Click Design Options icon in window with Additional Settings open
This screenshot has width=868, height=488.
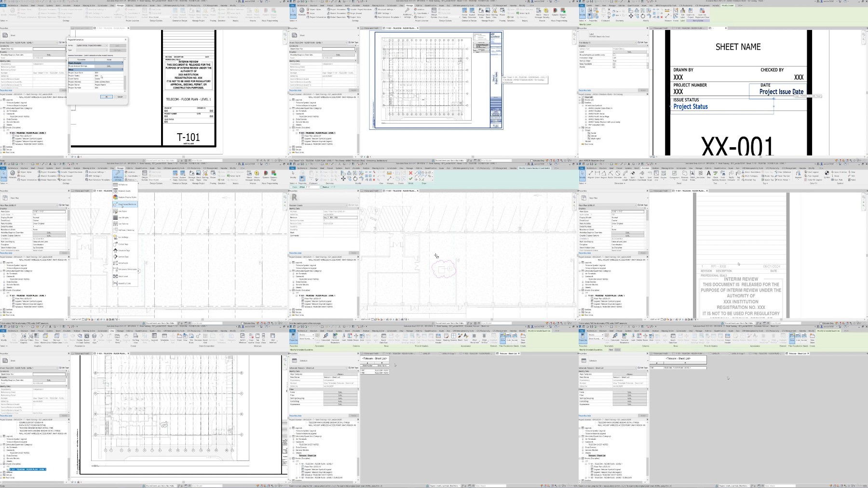pyautogui.click(x=145, y=176)
